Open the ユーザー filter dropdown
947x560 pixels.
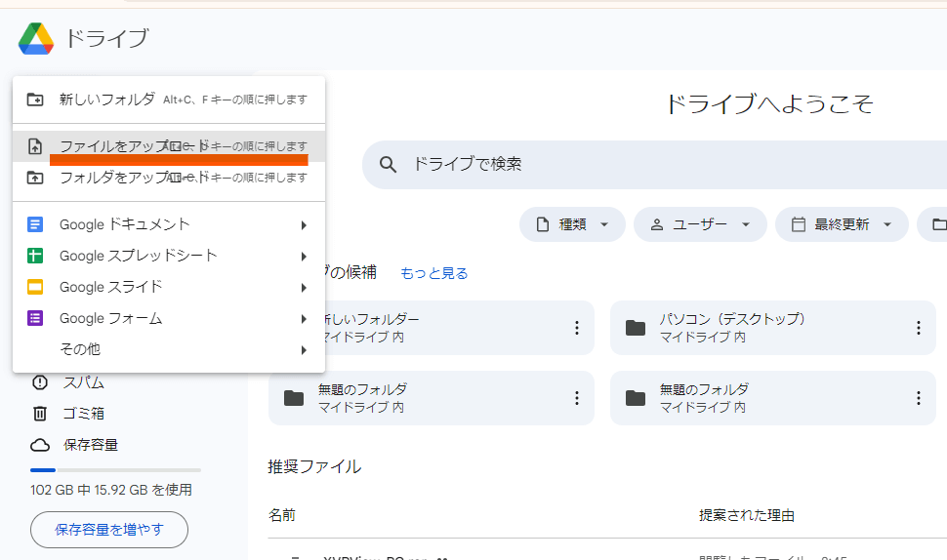pyautogui.click(x=700, y=224)
